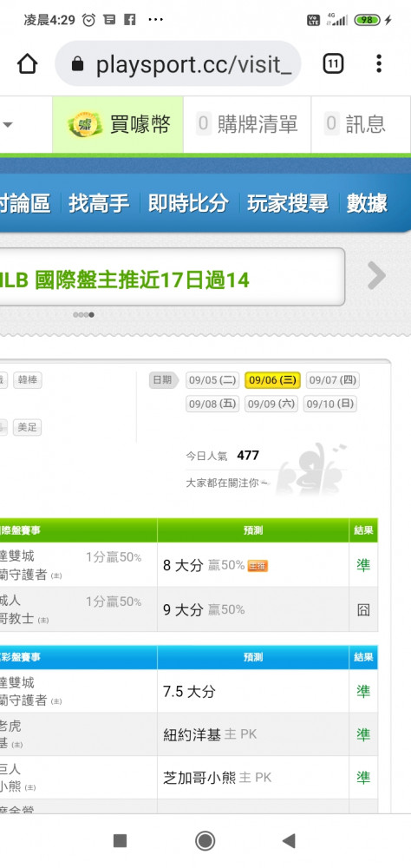
Task: Select the highlighted date 09/06 (三)
Action: 273,380
